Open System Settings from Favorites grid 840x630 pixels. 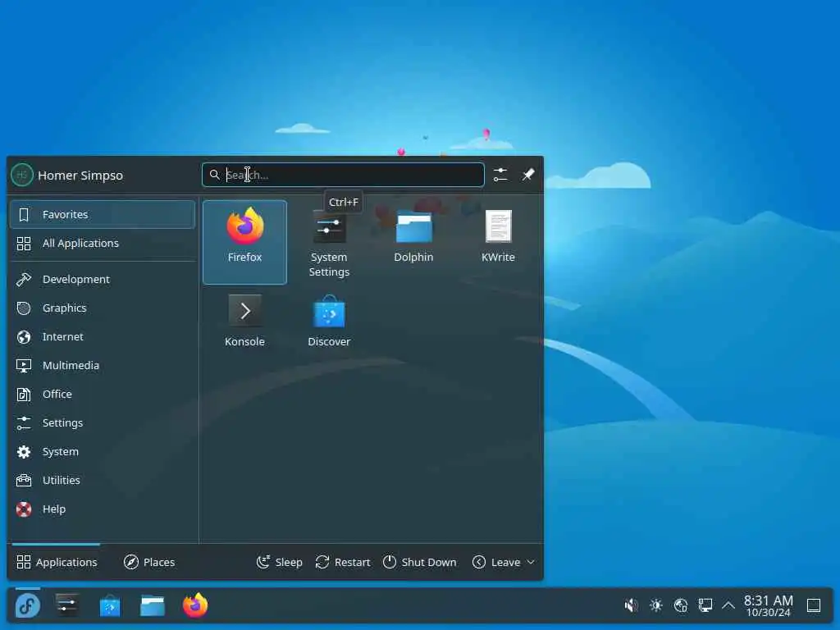coord(329,242)
